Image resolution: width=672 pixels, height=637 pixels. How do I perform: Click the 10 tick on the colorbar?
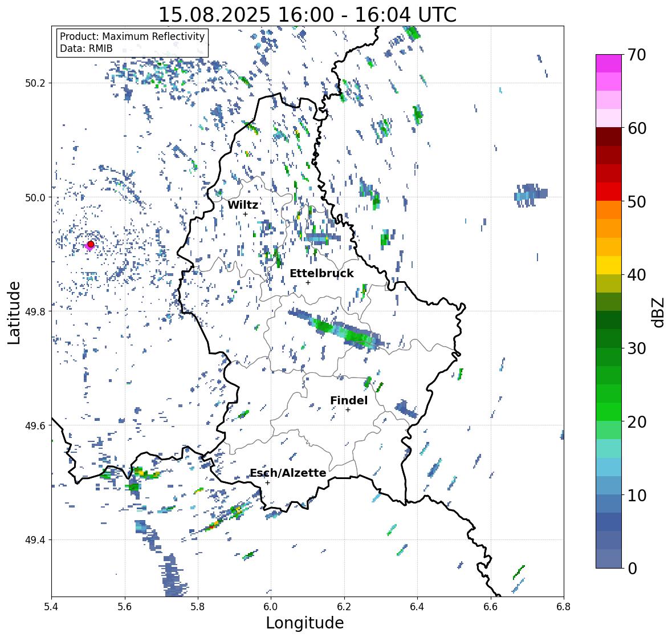tap(637, 495)
